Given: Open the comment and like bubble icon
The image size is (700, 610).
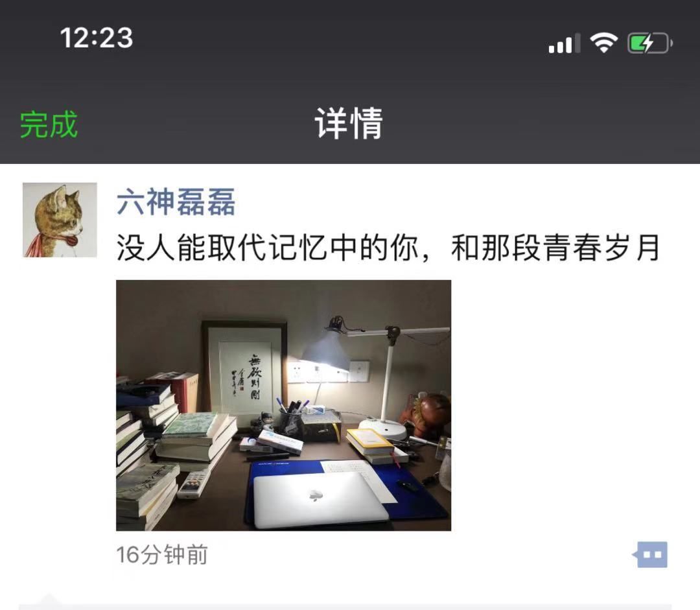Looking at the screenshot, I should pyautogui.click(x=650, y=555).
